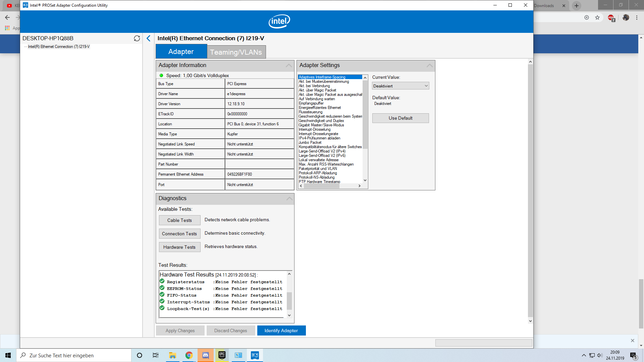644x362 pixels.
Task: Click Driver Version value 12.18.9.10
Action: point(236,104)
